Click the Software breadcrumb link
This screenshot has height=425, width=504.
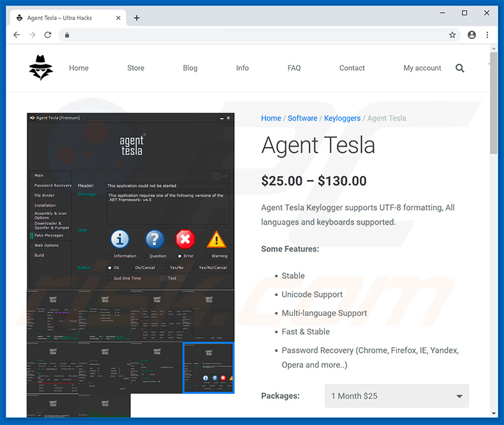pyautogui.click(x=302, y=118)
